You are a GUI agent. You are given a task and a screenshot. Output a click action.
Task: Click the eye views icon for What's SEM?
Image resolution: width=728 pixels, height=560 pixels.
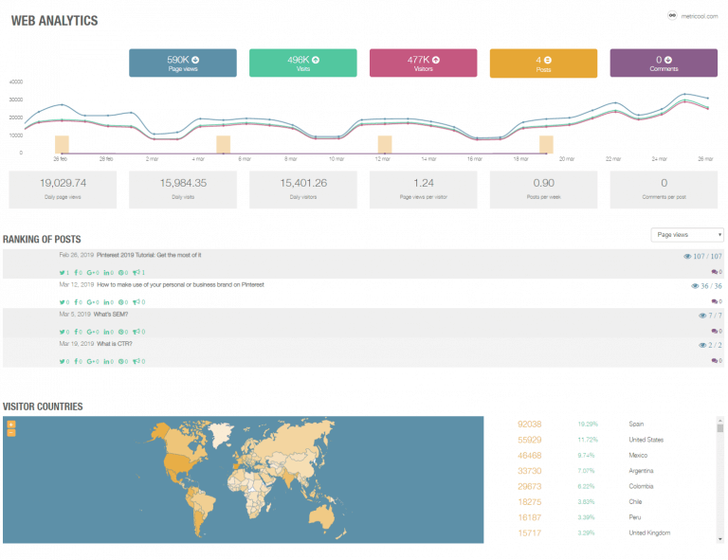click(x=702, y=316)
